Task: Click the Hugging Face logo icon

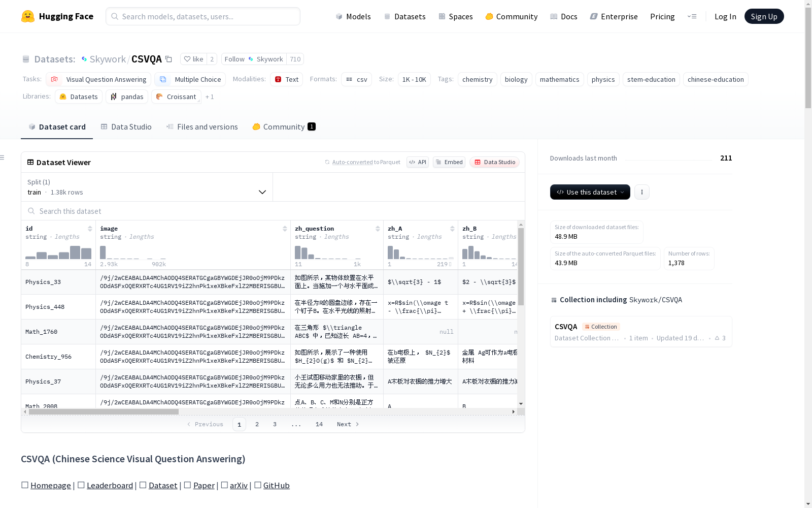Action: pyautogui.click(x=28, y=16)
